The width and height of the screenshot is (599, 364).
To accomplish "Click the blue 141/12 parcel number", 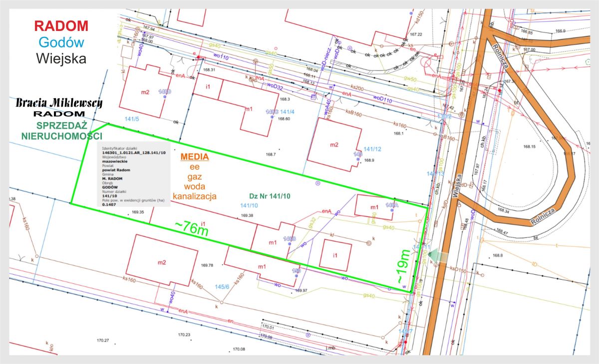I will (x=372, y=149).
